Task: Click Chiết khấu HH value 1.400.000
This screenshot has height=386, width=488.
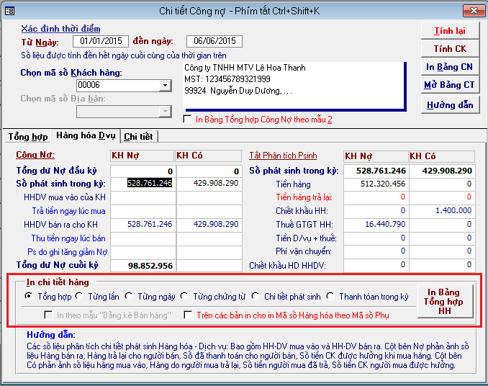Action: [x=442, y=211]
